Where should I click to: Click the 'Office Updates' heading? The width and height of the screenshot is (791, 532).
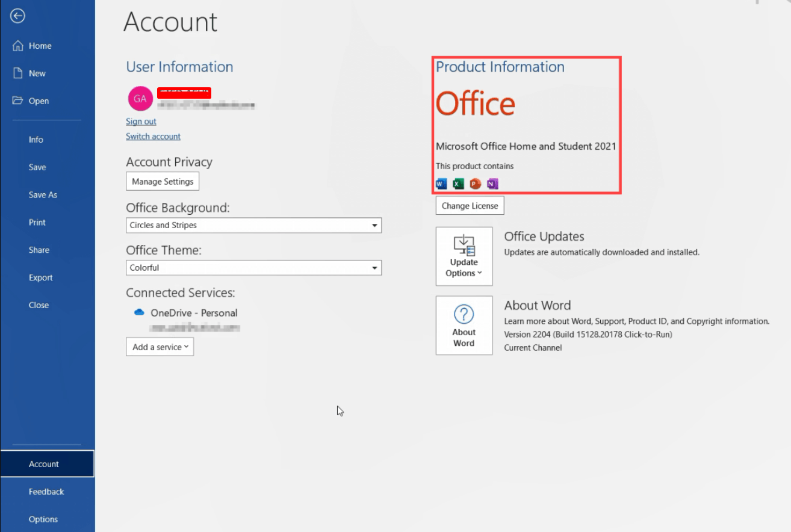click(544, 237)
